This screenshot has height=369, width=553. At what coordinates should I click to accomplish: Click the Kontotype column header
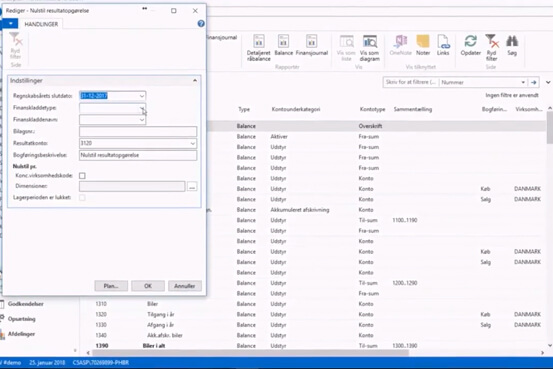(x=372, y=109)
